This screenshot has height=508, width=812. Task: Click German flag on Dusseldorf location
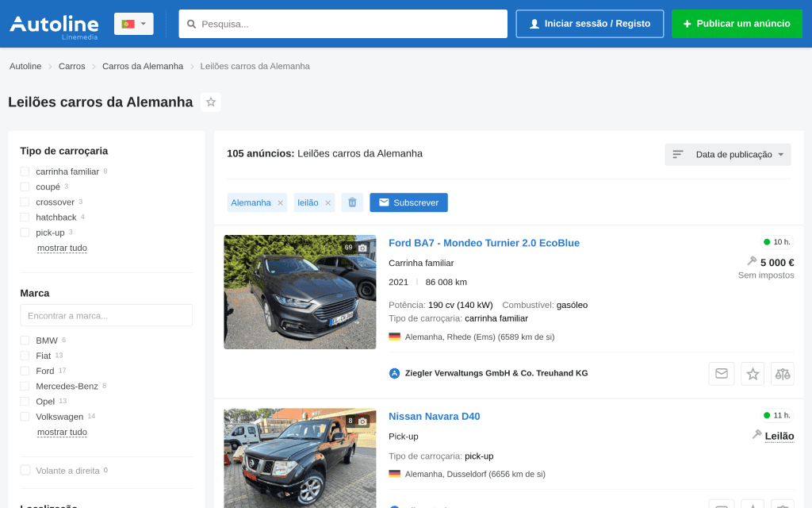tap(395, 474)
